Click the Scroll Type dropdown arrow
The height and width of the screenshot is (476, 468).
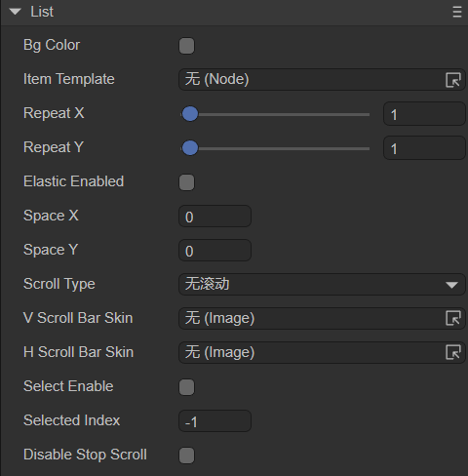pos(451,285)
